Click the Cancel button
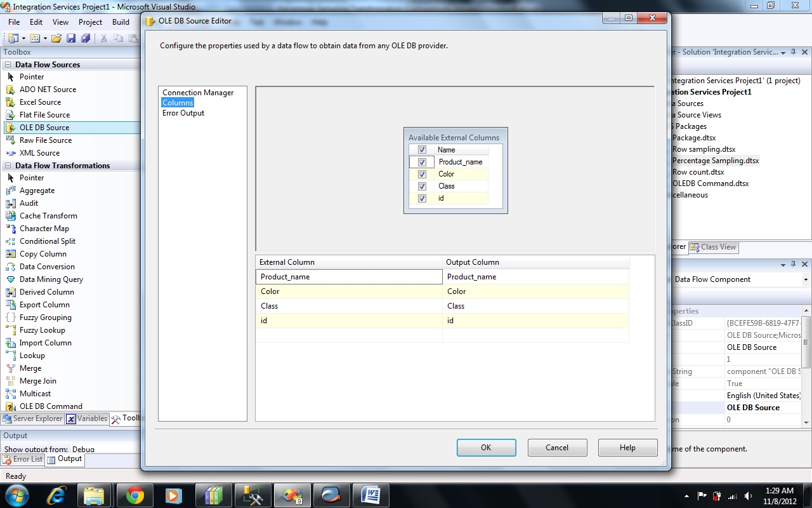812x508 pixels. click(557, 448)
